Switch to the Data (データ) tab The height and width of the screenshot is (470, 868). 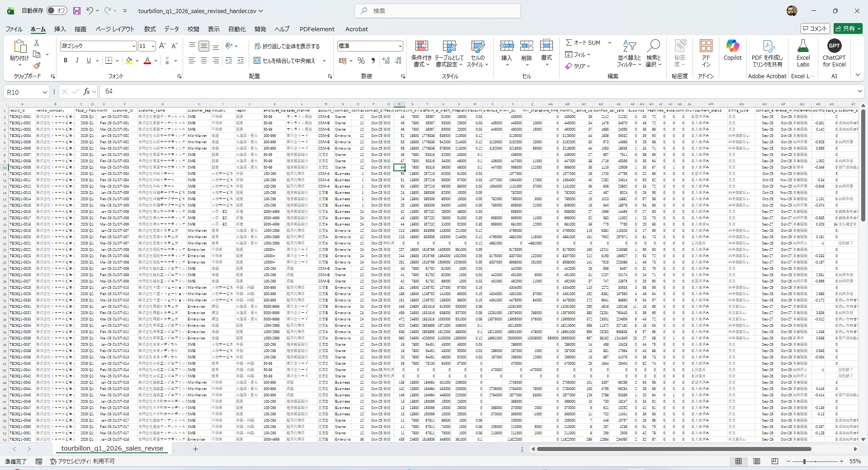[171, 29]
